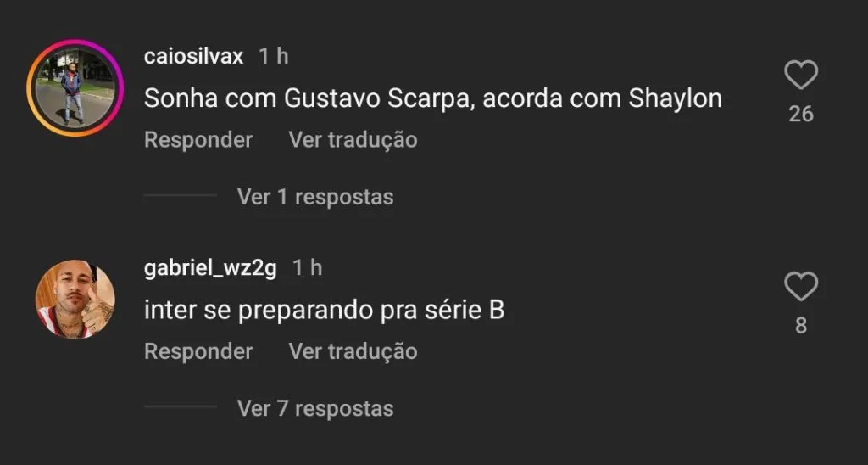Image resolution: width=868 pixels, height=465 pixels.
Task: Show translation of the Gustavo Scarpa comment
Action: point(353,140)
